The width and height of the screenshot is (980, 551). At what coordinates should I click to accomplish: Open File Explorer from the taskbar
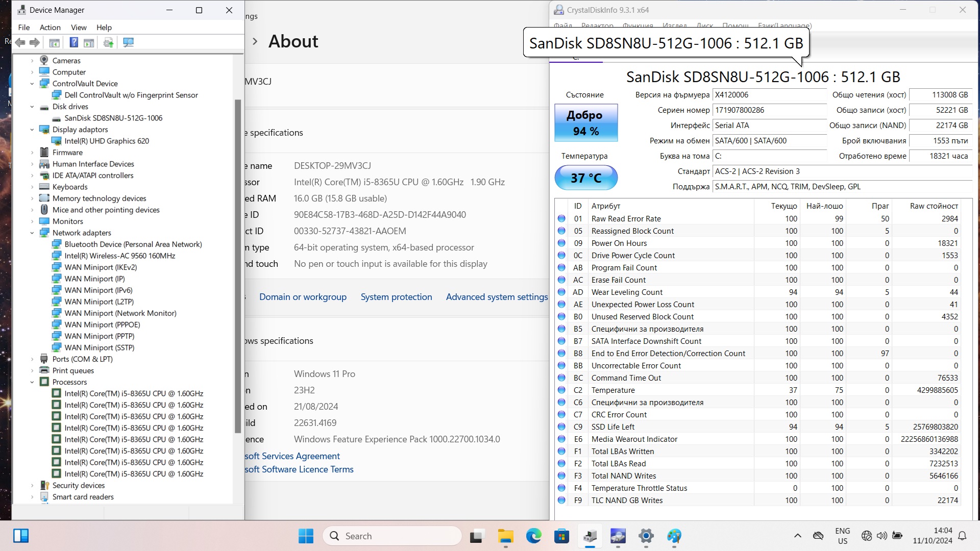click(x=505, y=536)
